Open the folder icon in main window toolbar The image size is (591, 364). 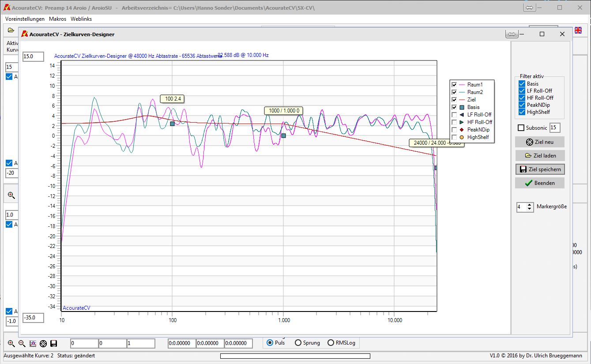click(x=11, y=30)
